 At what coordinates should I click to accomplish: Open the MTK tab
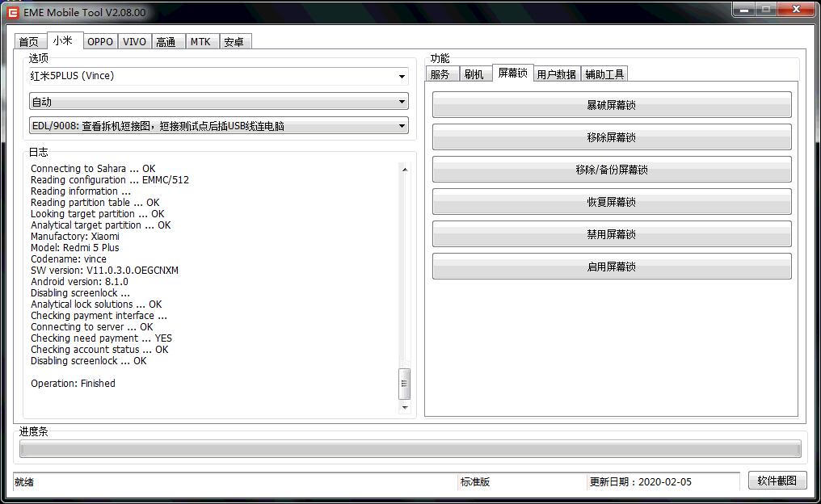pos(200,42)
